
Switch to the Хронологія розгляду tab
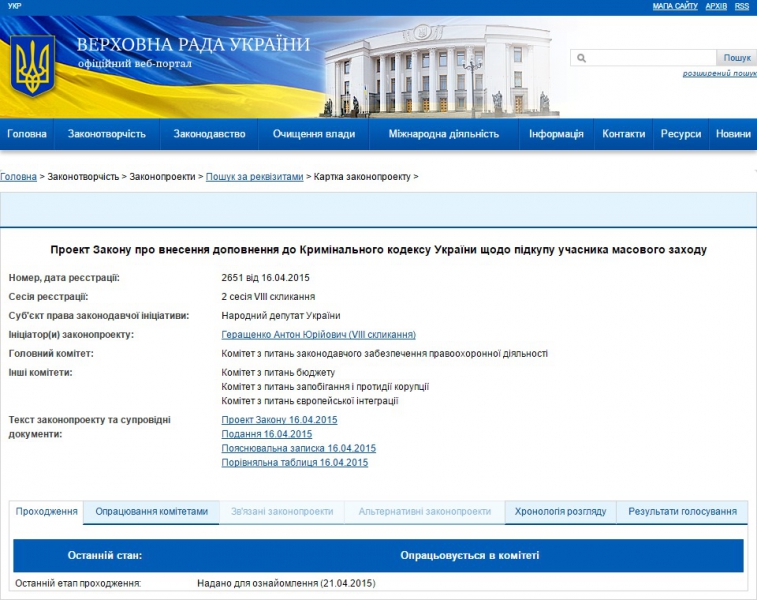[x=560, y=511]
